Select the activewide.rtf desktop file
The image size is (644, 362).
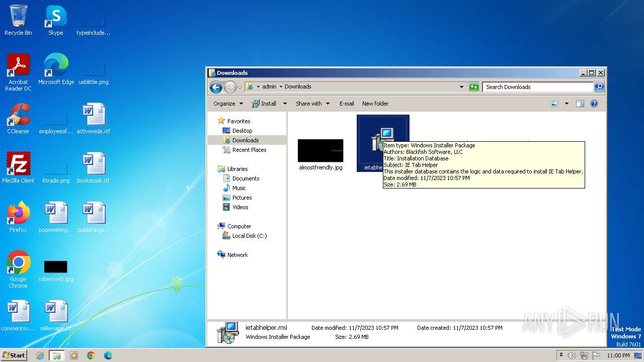pyautogui.click(x=94, y=118)
